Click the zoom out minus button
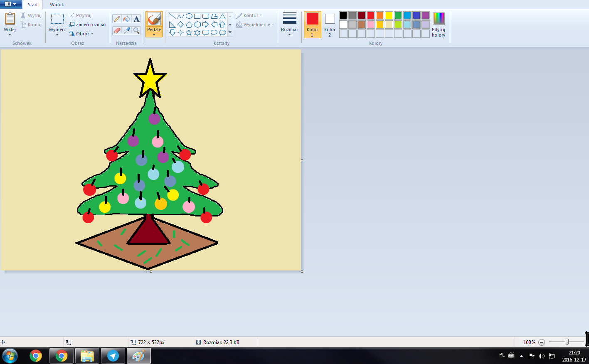The width and height of the screenshot is (589, 364). 542,342
